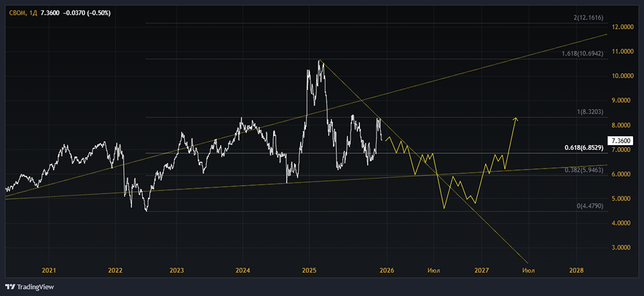Viewport: 644px width, 296px height.
Task: Click the 3.0000 price axis label
Action: pos(622,248)
